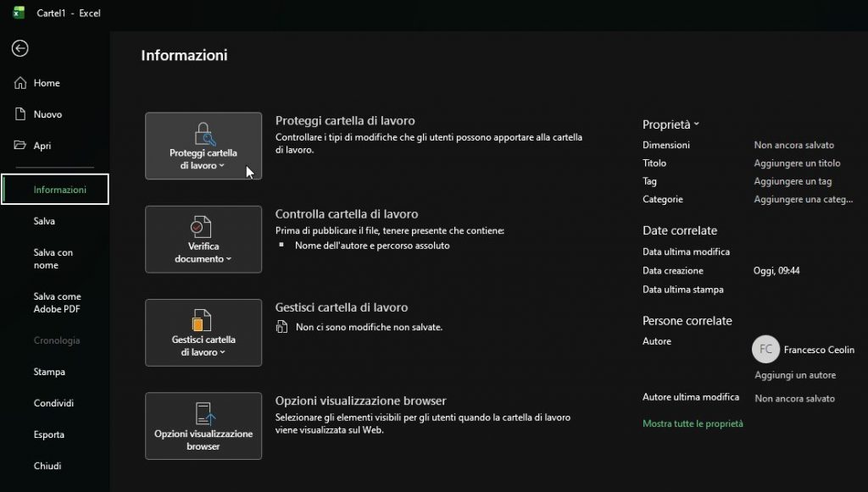The width and height of the screenshot is (868, 492).
Task: Click Aggiungere un titolo field
Action: click(797, 163)
